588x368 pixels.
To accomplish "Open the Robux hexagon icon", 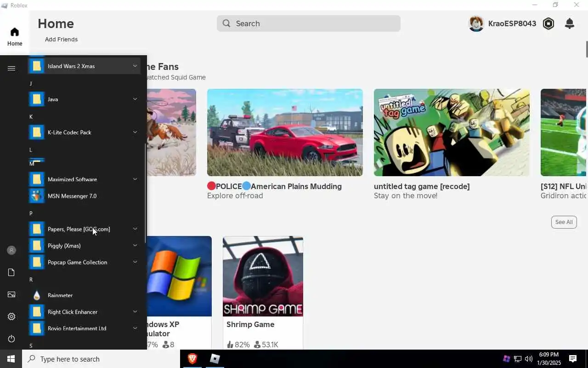I will (x=548, y=23).
